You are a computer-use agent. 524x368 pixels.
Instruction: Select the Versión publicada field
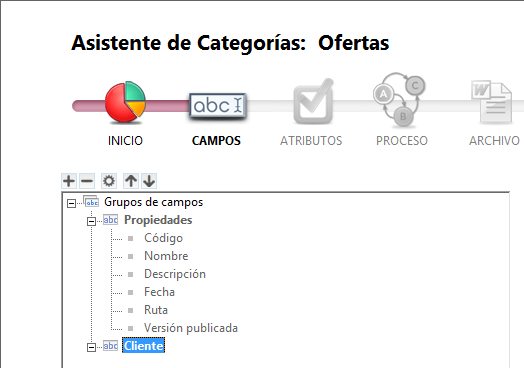191,328
